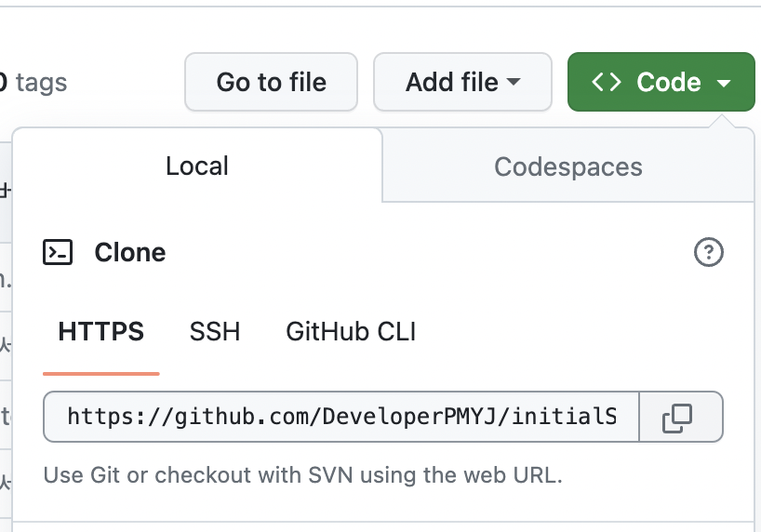761x532 pixels.
Task: Switch to the Codespaces tab
Action: (567, 166)
